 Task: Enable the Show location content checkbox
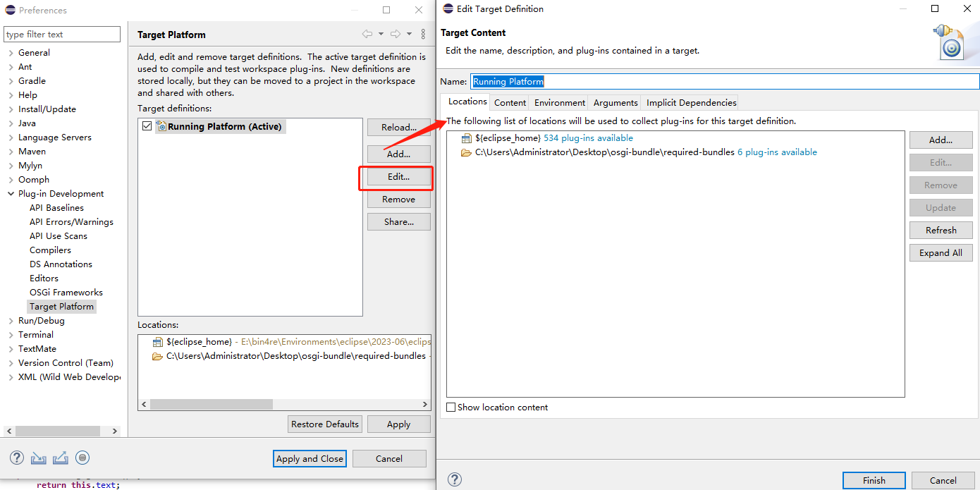(451, 408)
